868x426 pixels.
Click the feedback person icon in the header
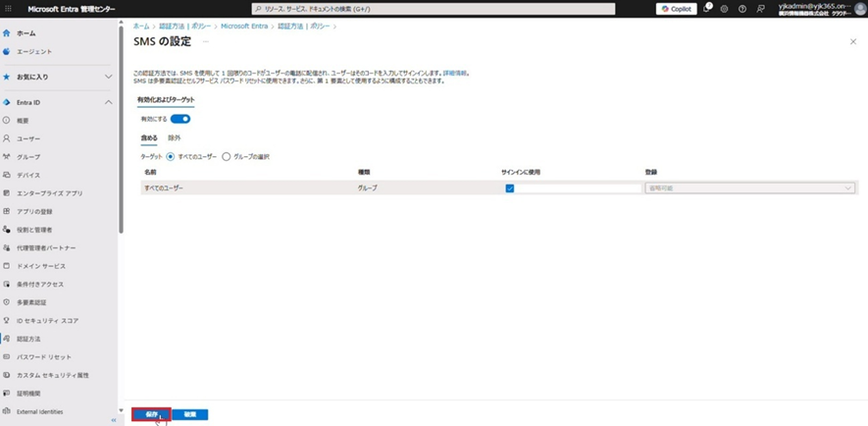click(760, 9)
